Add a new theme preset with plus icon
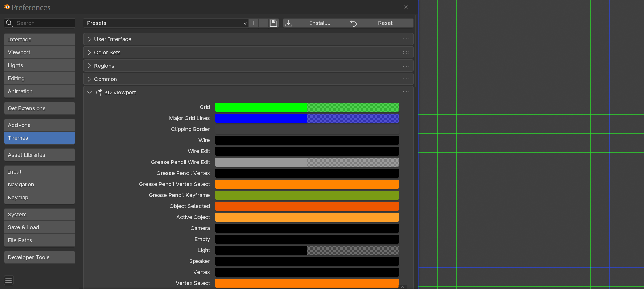 click(x=253, y=23)
